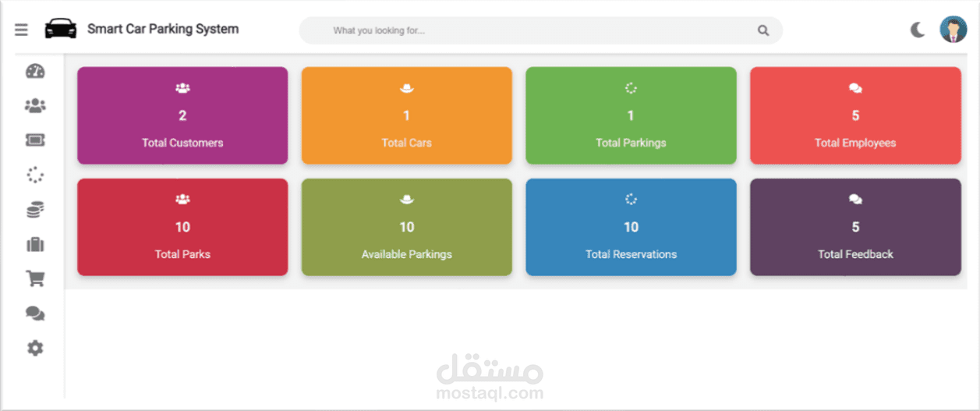Open the briefcase sidebar icon
Screen dimensions: 980x411
(x=35, y=244)
